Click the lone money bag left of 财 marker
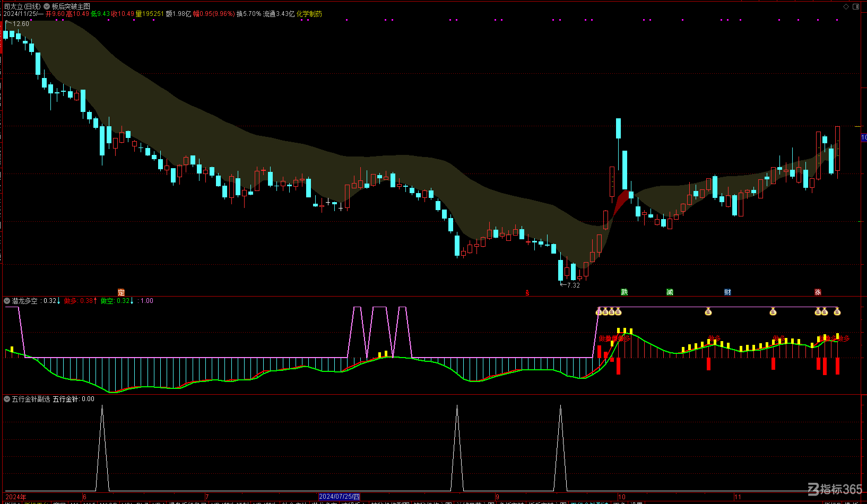867x504 pixels. coord(708,311)
